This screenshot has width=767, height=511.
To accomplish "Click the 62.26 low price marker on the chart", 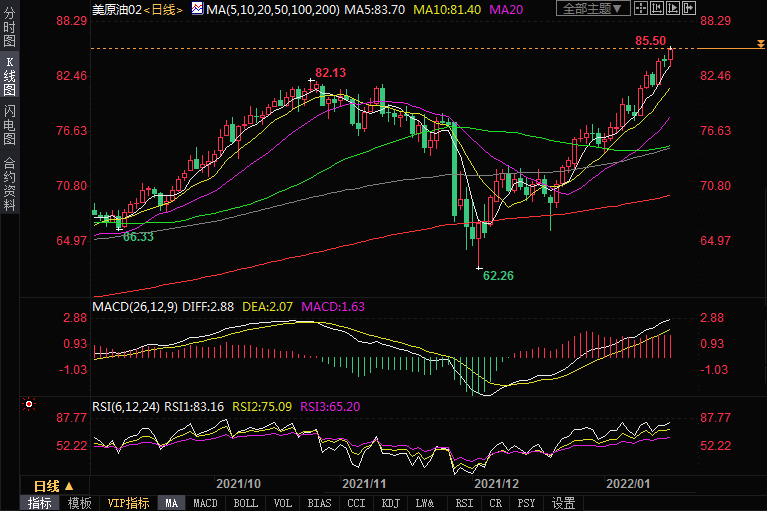I will (497, 275).
